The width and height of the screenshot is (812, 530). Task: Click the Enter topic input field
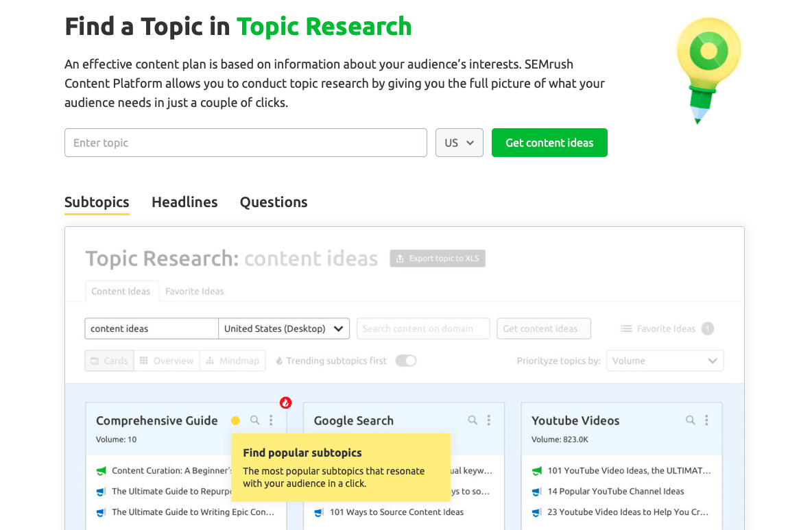click(246, 143)
